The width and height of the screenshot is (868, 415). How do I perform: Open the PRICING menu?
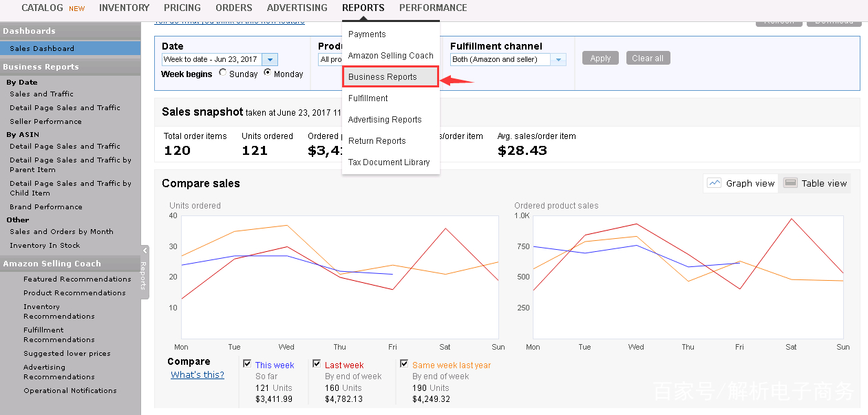pyautogui.click(x=182, y=8)
